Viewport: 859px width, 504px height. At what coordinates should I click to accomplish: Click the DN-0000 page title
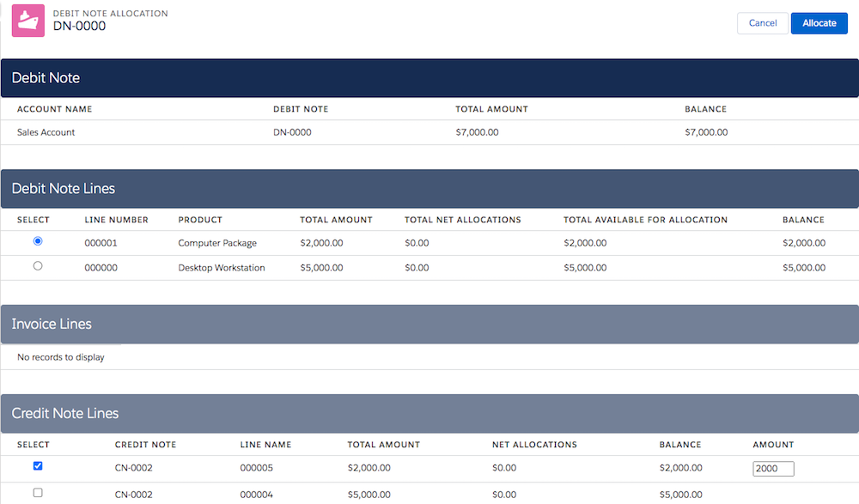point(79,26)
